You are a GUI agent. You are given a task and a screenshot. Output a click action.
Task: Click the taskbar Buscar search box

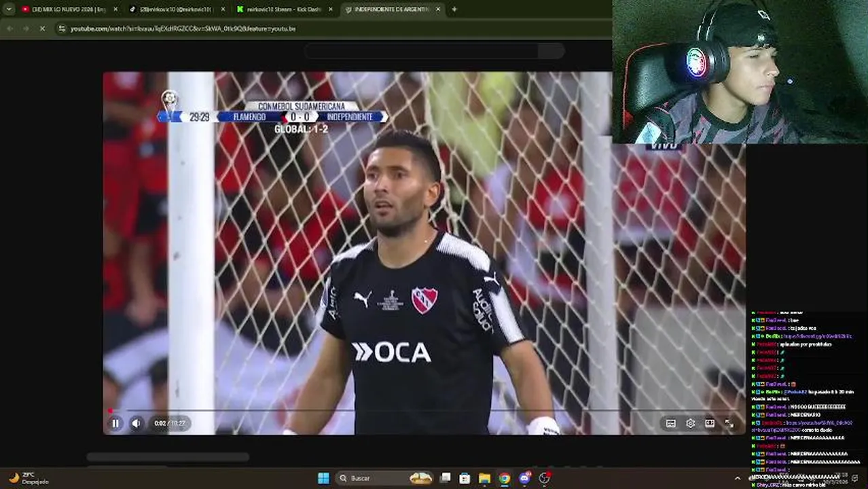[x=385, y=478]
